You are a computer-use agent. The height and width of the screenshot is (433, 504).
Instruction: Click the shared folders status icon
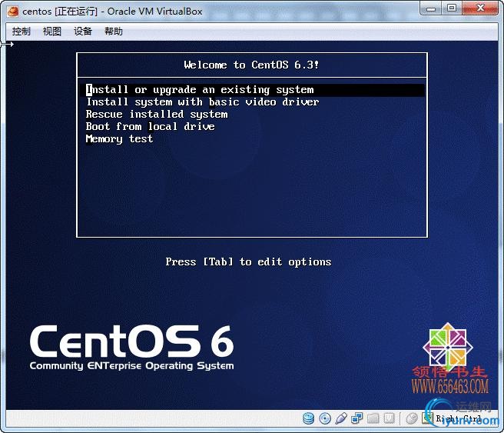(x=373, y=418)
